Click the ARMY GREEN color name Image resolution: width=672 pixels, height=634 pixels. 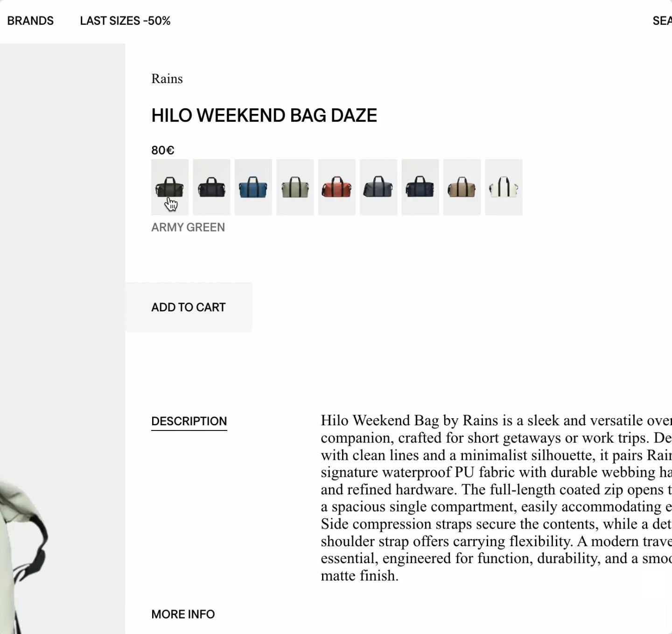pos(188,227)
